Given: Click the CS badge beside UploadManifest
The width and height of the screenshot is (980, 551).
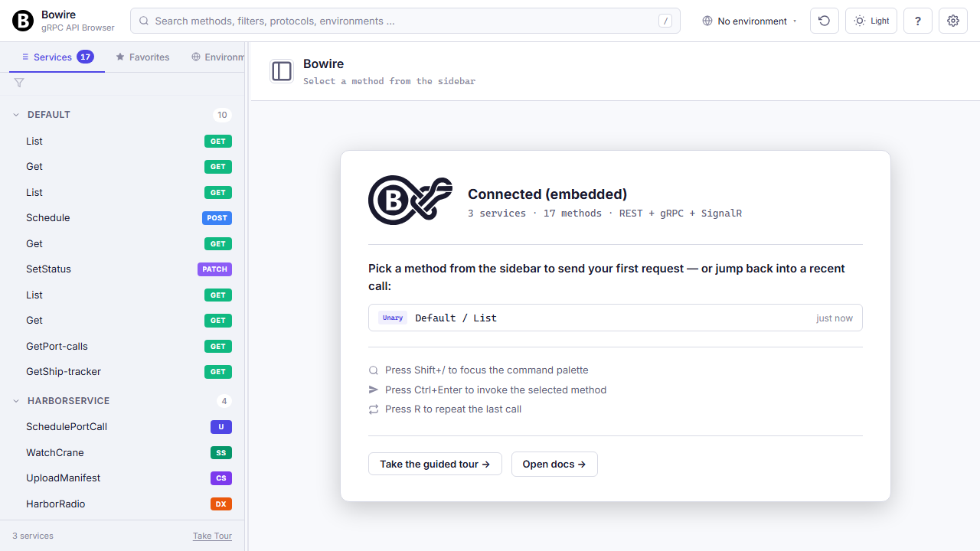Looking at the screenshot, I should [221, 478].
